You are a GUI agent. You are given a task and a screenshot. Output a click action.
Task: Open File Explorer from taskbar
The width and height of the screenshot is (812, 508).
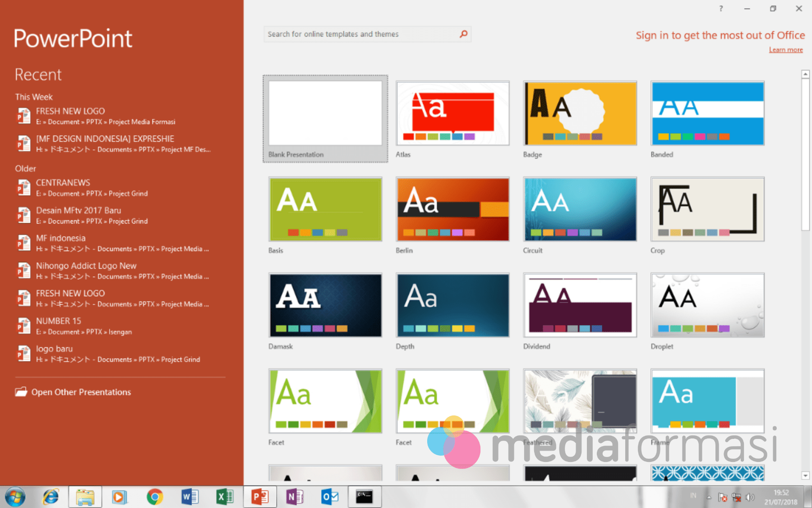point(85,497)
